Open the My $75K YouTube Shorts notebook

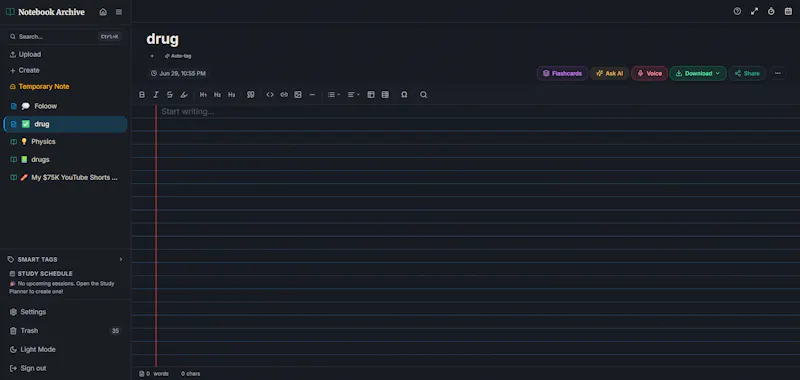coord(65,178)
